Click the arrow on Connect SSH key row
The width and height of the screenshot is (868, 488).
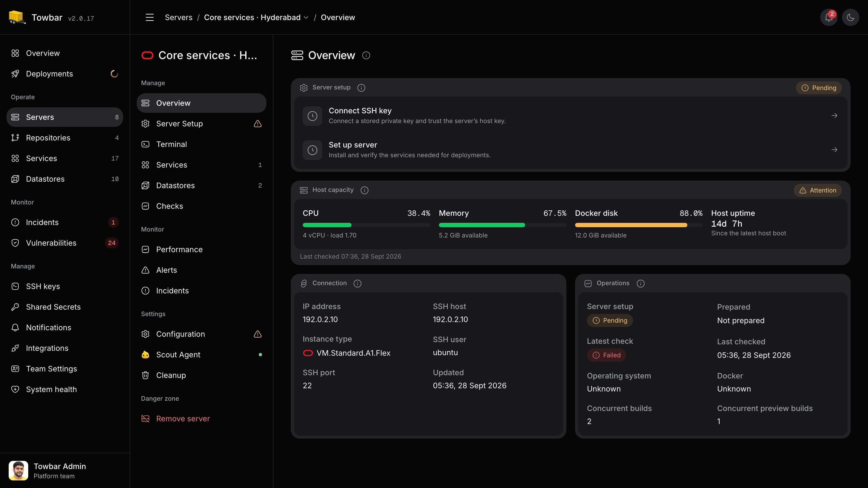click(834, 115)
